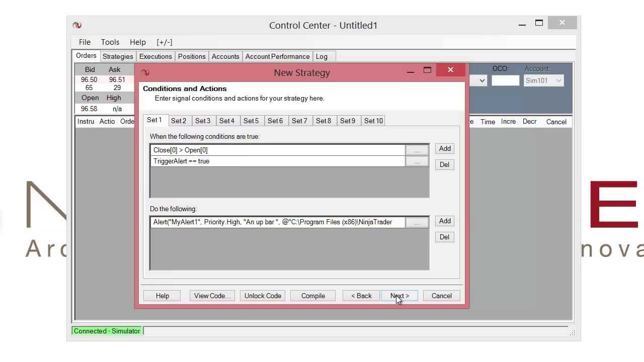Select the Close[0] > Open[0] condition row
Image resolution: width=644 pixels, height=362 pixels.
click(x=278, y=150)
